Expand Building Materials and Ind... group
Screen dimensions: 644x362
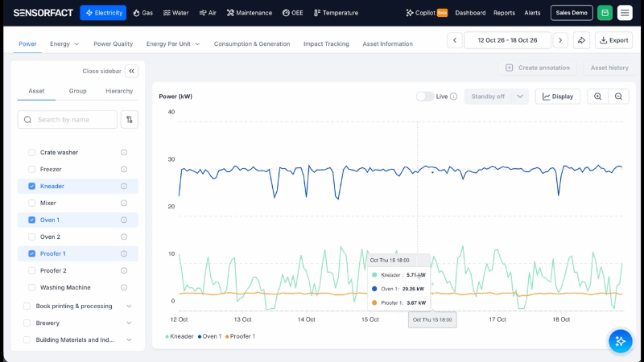coord(129,339)
